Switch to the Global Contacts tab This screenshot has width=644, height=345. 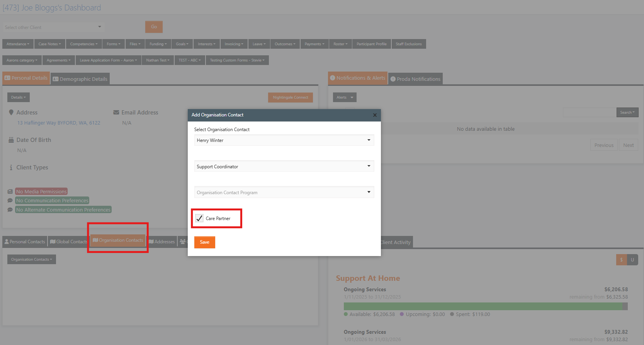coord(69,242)
